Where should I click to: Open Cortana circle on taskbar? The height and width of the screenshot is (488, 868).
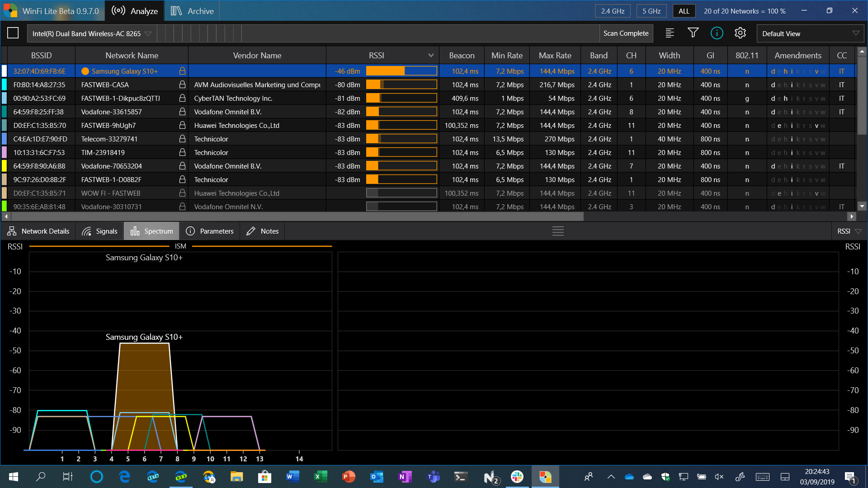tap(97, 477)
